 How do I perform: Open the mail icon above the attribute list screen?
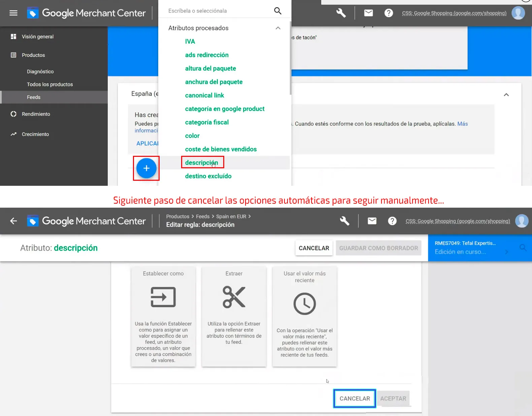(x=369, y=13)
